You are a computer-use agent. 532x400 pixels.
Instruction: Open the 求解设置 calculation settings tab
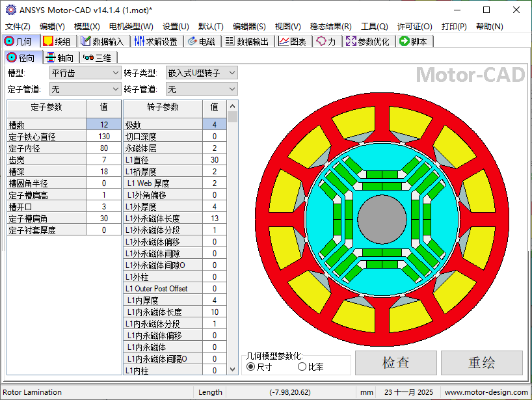(x=156, y=42)
